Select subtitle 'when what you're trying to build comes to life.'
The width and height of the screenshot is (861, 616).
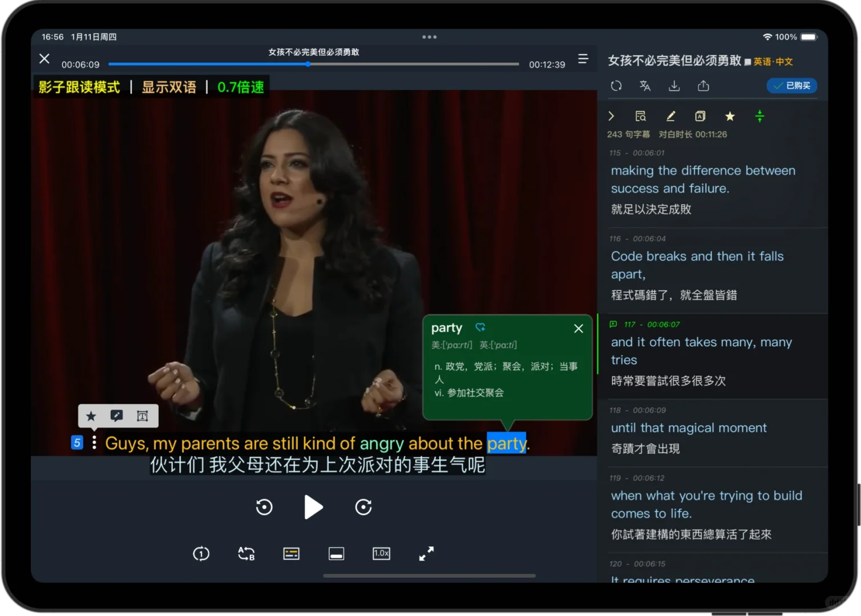pos(706,505)
